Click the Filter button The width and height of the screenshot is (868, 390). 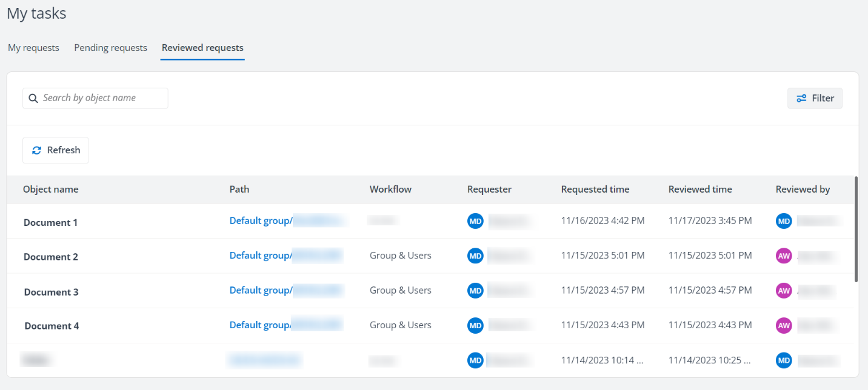815,97
